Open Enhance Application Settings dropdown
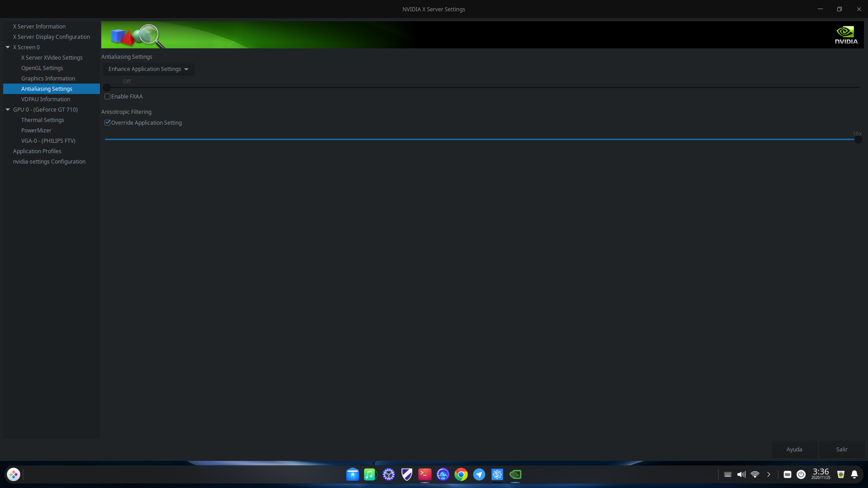Viewport: 868px width, 488px height. pyautogui.click(x=148, y=69)
